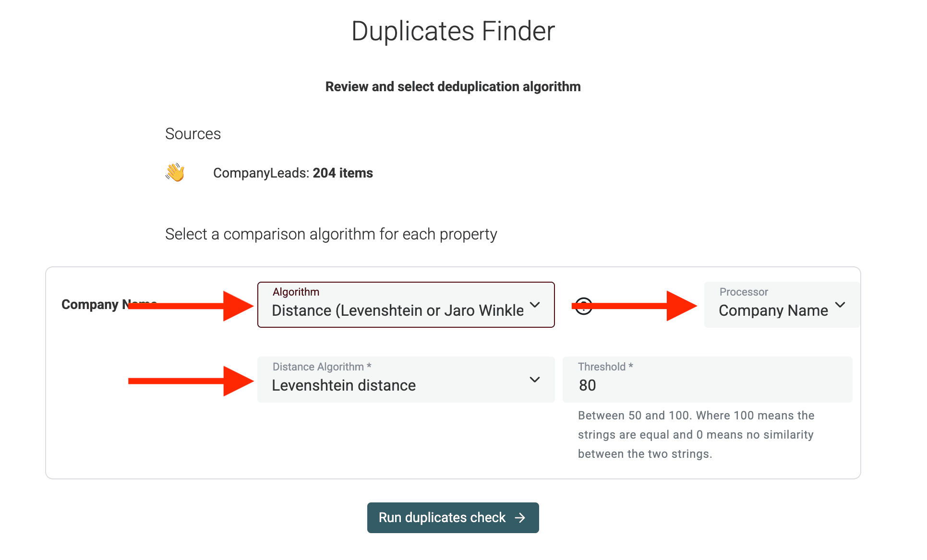Click the CompanyLeads 204 items source
The image size is (927, 560).
[293, 173]
